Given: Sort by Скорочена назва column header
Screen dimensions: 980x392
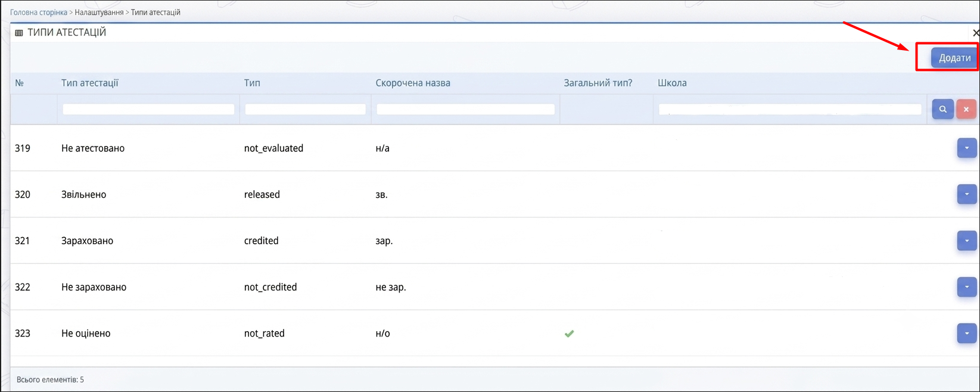Looking at the screenshot, I should click(x=413, y=83).
